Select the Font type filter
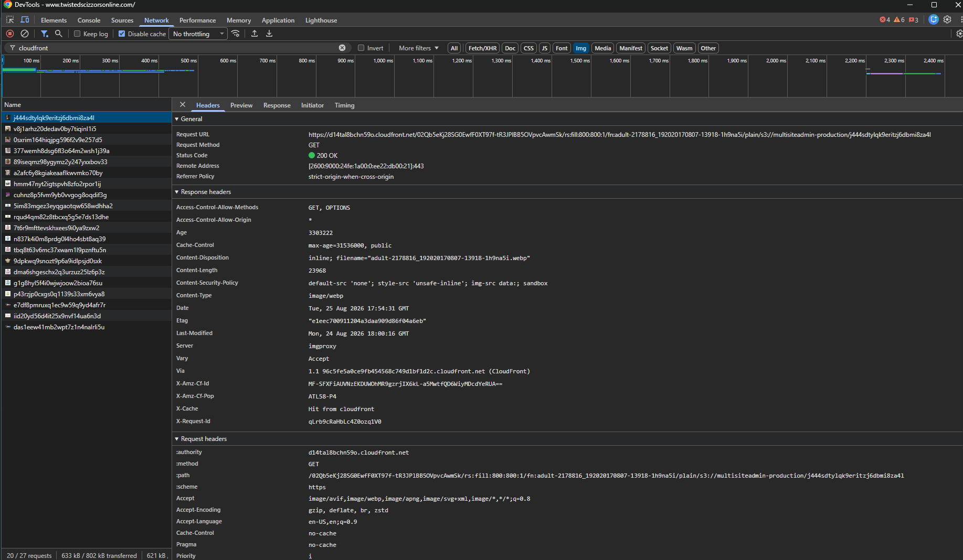The image size is (963, 560). click(x=562, y=48)
